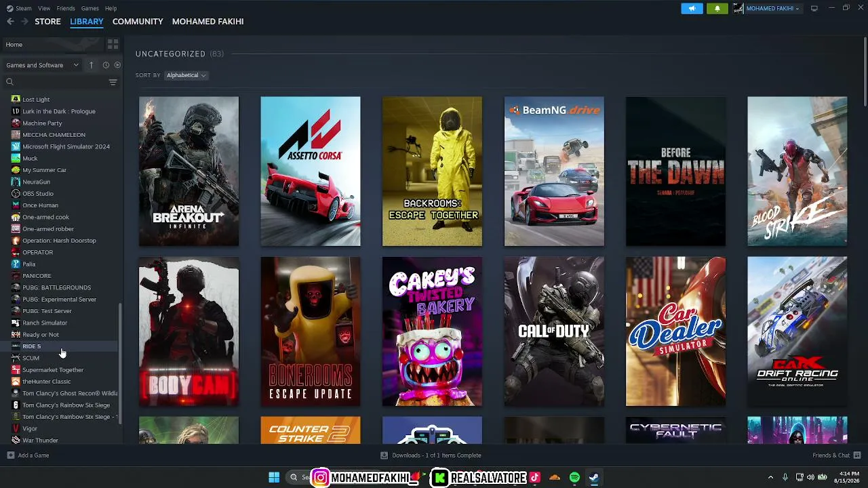The height and width of the screenshot is (488, 868).
Task: Open the Steam menu
Action: coord(23,8)
